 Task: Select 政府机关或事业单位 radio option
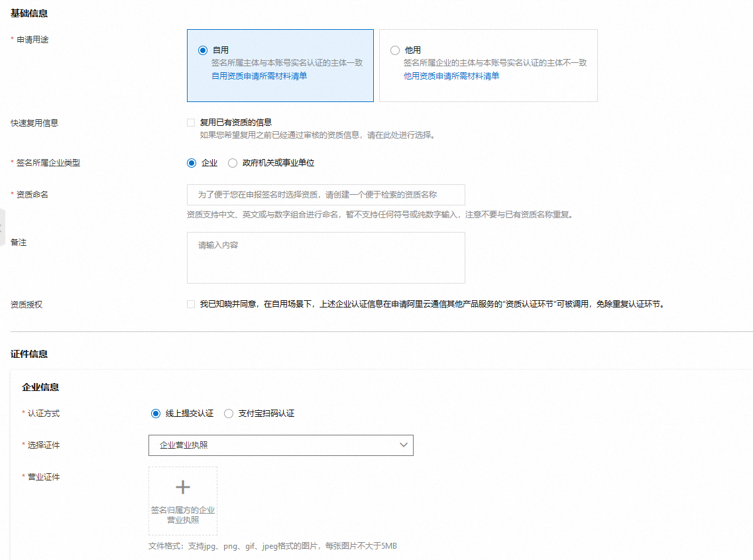point(233,163)
